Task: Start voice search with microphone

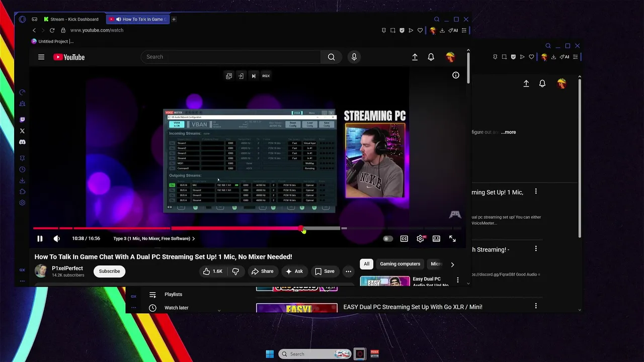Action: 354,57
